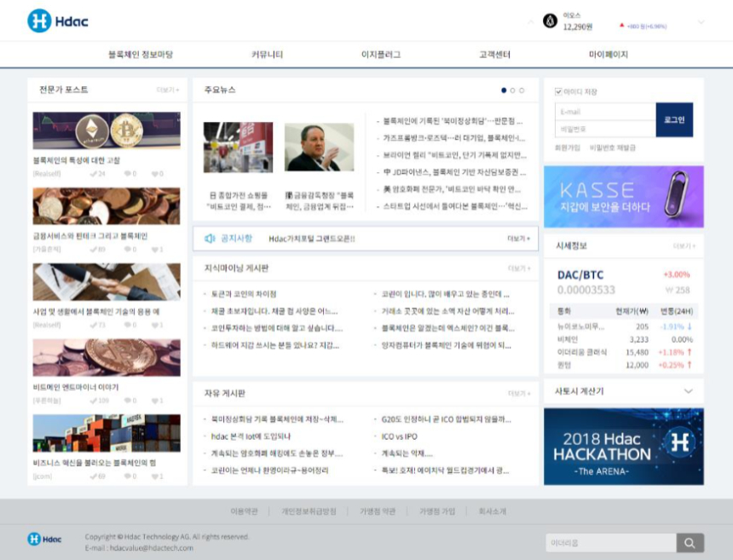Screen dimensions: 733x560
Task: Click the speaker icon beside 공지사항
Action: tap(210, 239)
